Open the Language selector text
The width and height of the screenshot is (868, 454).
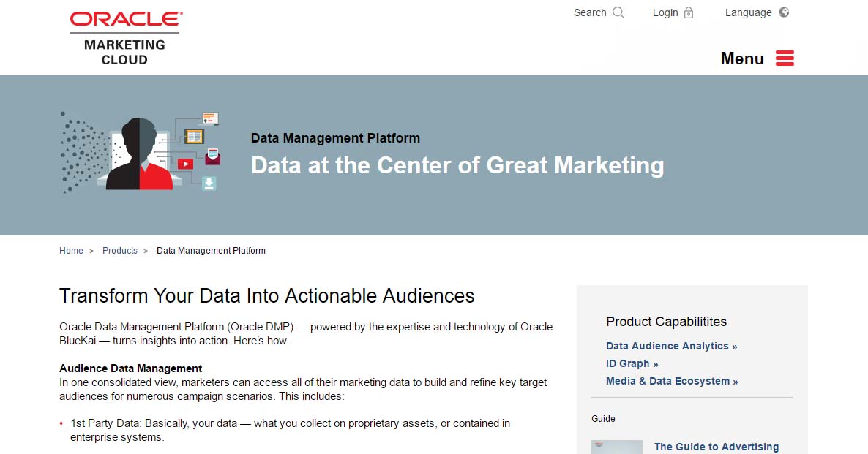(x=748, y=12)
